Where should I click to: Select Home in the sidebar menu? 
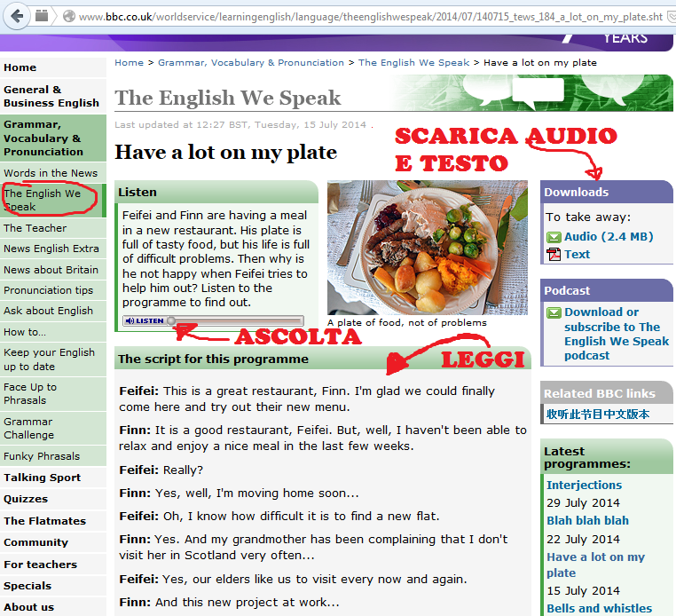tap(53, 67)
